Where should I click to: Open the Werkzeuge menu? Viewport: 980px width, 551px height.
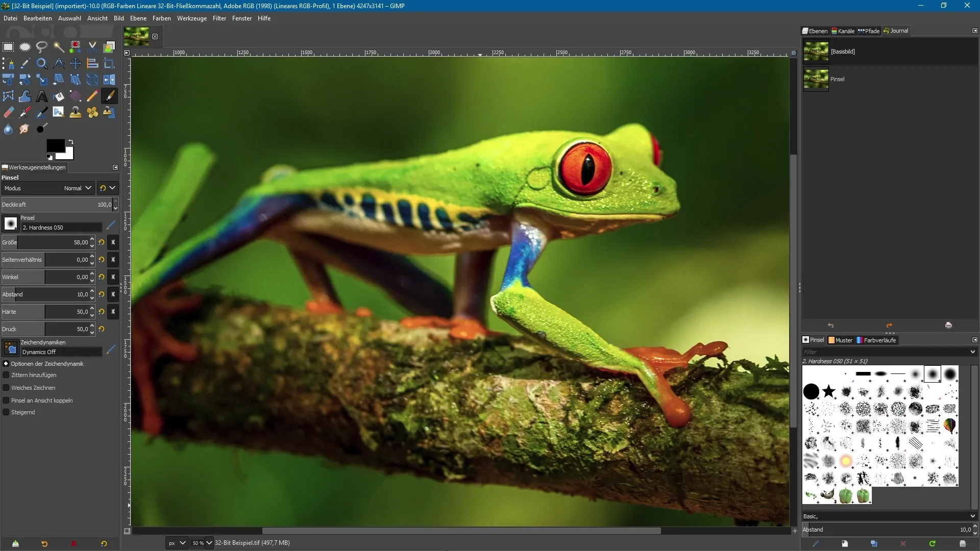[192, 18]
